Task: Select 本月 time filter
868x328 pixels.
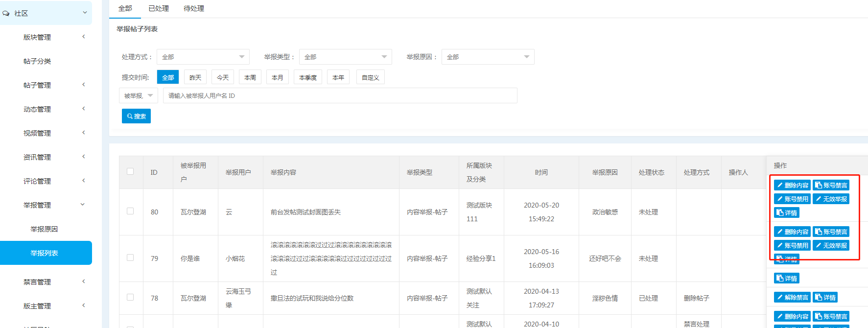Action: coord(278,77)
